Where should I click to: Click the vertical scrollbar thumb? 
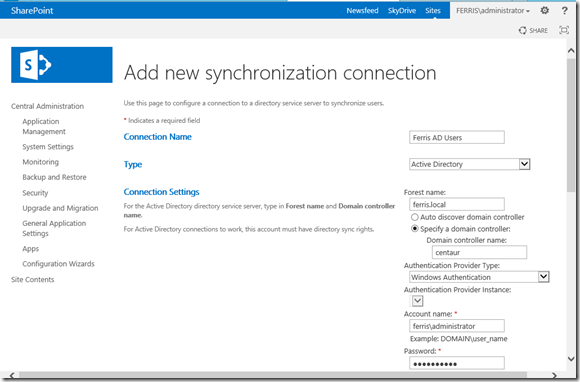point(571,125)
